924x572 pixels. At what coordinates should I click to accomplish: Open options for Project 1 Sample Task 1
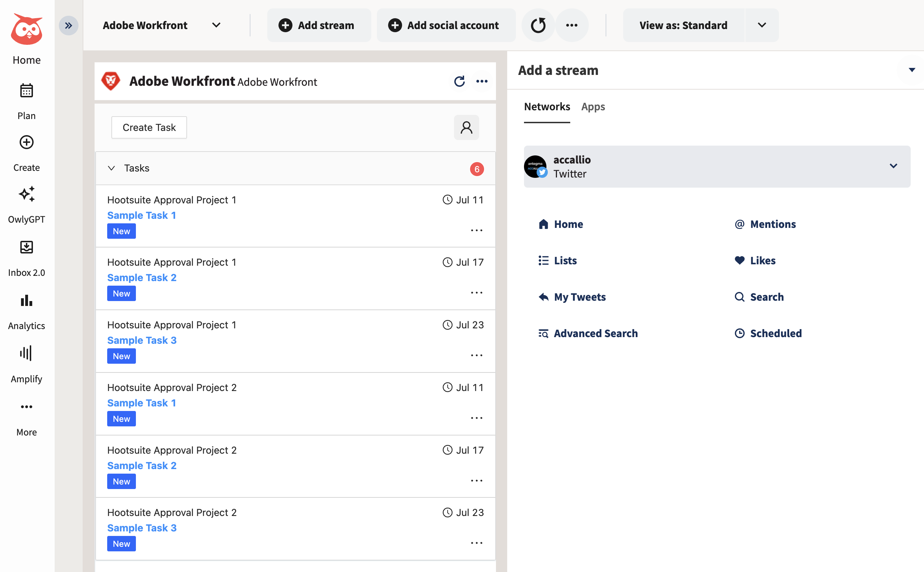coord(477,230)
